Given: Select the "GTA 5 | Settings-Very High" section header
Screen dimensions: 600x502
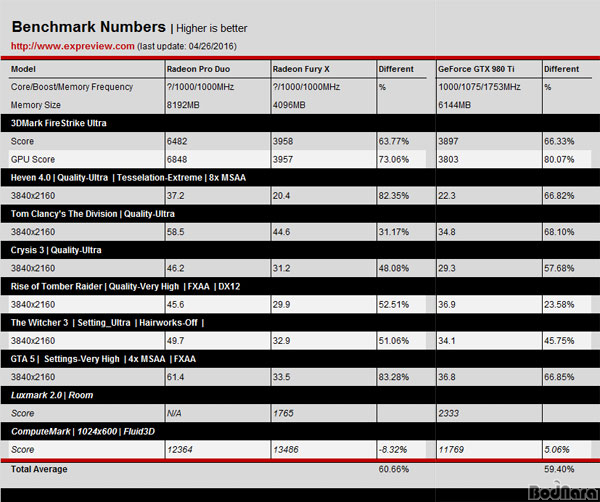Looking at the screenshot, I should point(103,359).
